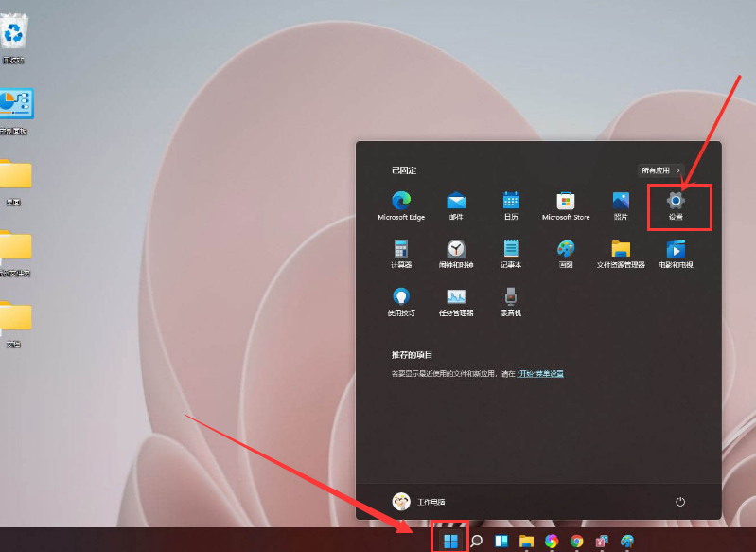The height and width of the screenshot is (552, 756).
Task: Launch Task Manager (任务管理器)
Action: point(456,302)
